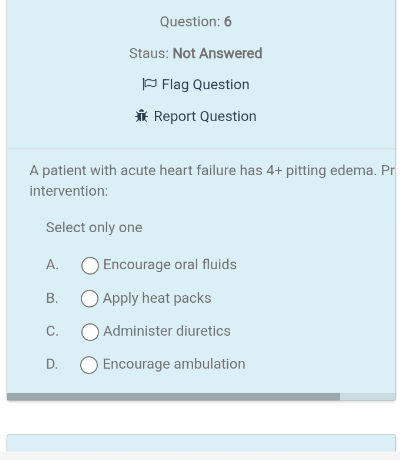The width and height of the screenshot is (400, 460).
Task: Click the 'Administer diuretics' answer label
Action: point(167,331)
